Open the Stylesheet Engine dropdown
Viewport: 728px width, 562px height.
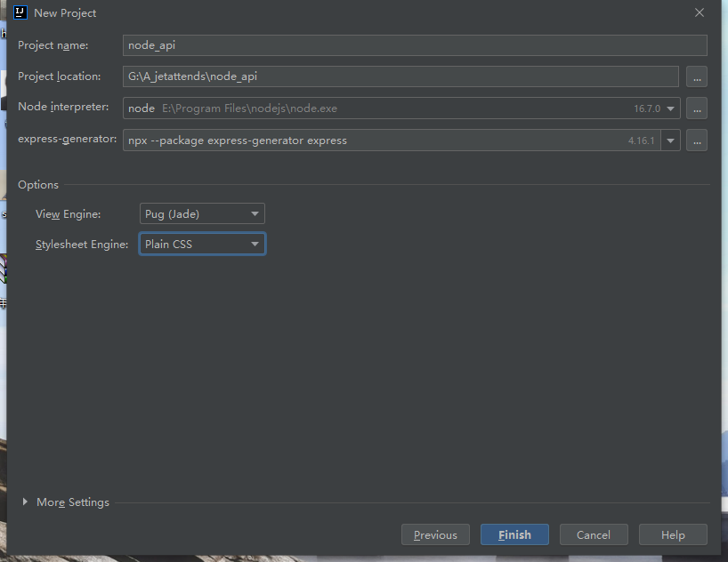click(x=202, y=244)
